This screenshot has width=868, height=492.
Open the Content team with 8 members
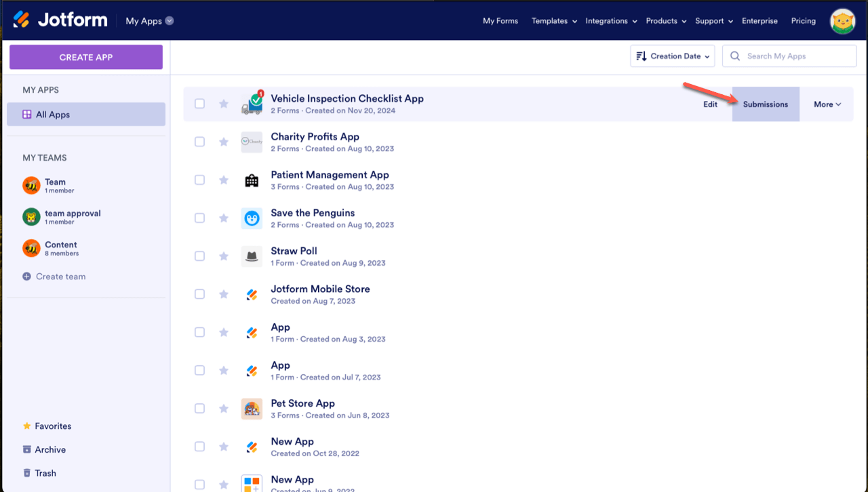point(51,248)
